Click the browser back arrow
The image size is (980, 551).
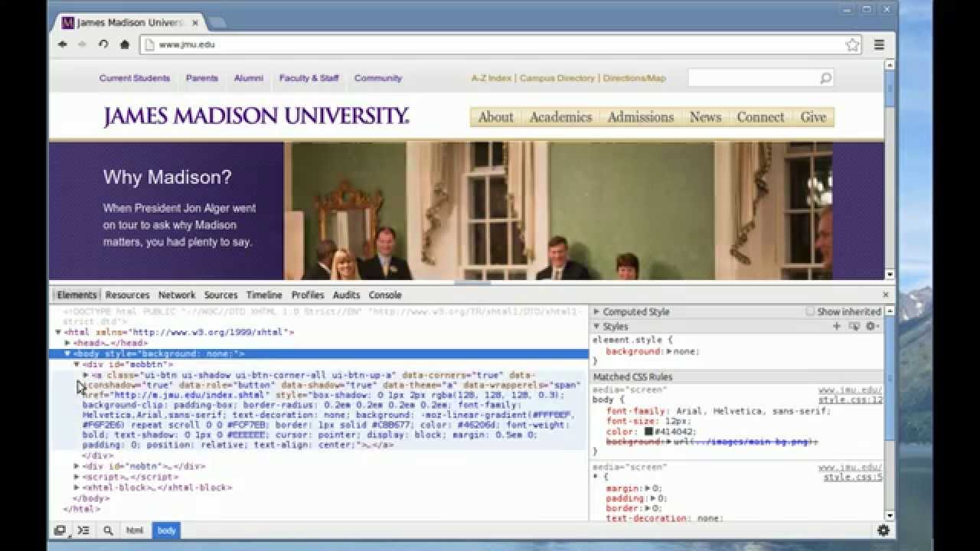pyautogui.click(x=63, y=44)
